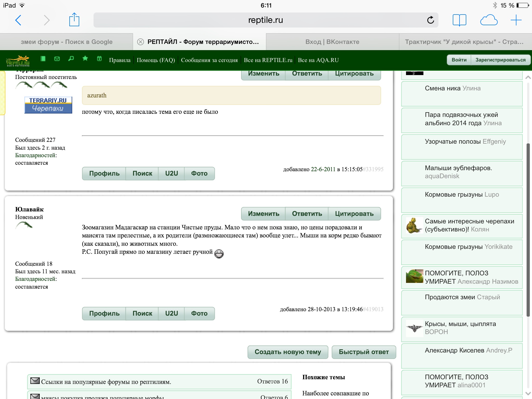
Task: Open the envelope messages icon in header
Action: coord(57,59)
